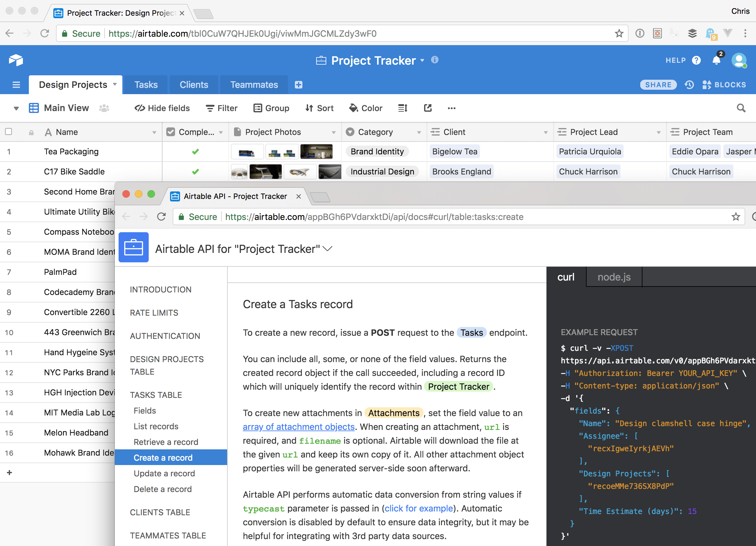Click the Hide fields tool
756x546 pixels.
162,108
